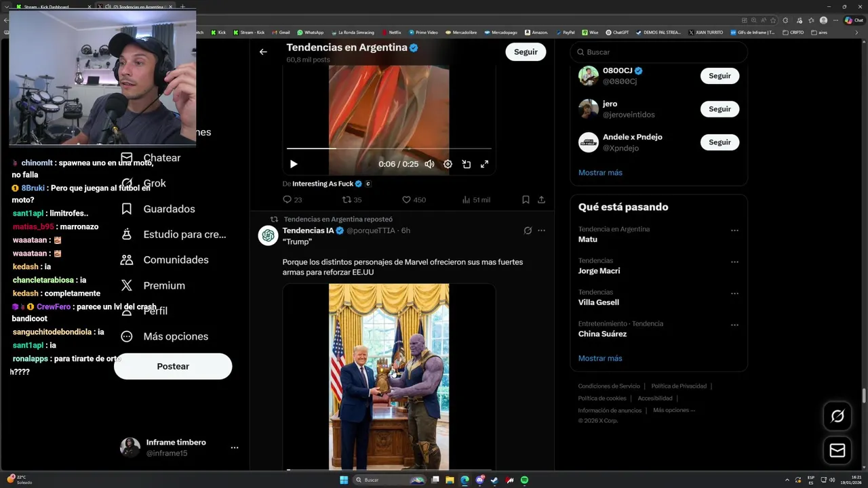Open the Trump and Thanos image
This screenshot has height=488, width=868.
[x=389, y=377]
